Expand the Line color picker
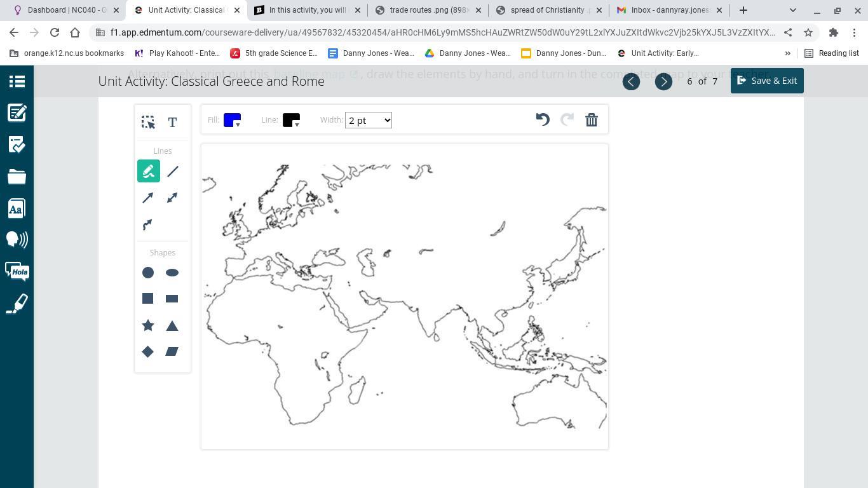The image size is (868, 488). coord(291,120)
